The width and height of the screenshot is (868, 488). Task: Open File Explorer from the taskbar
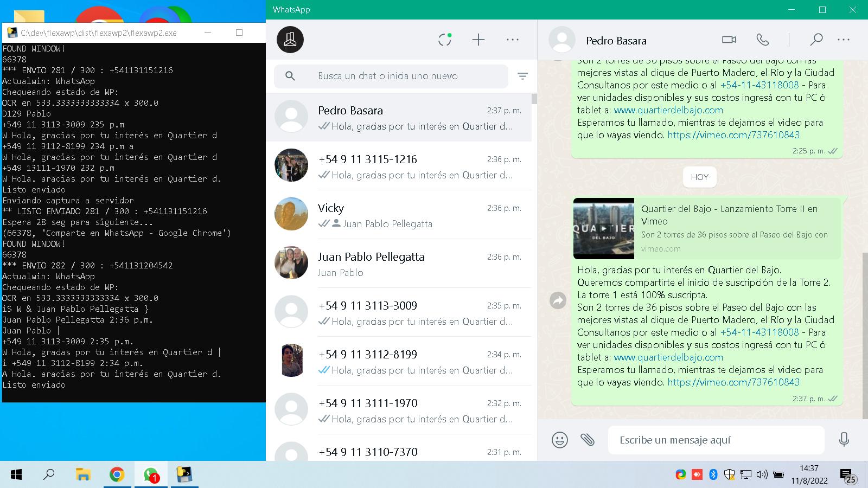pos(83,475)
